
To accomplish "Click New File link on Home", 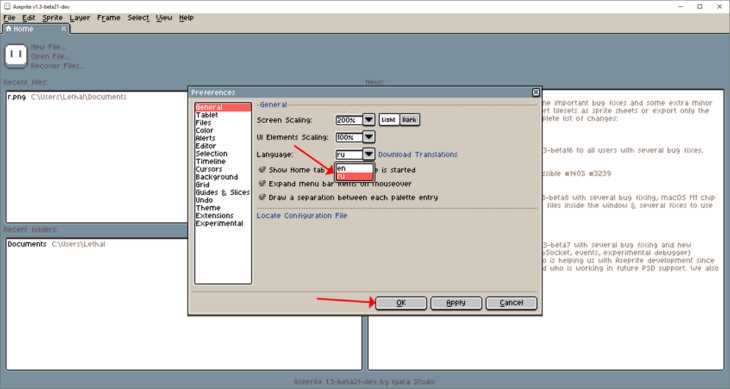I will (48, 47).
